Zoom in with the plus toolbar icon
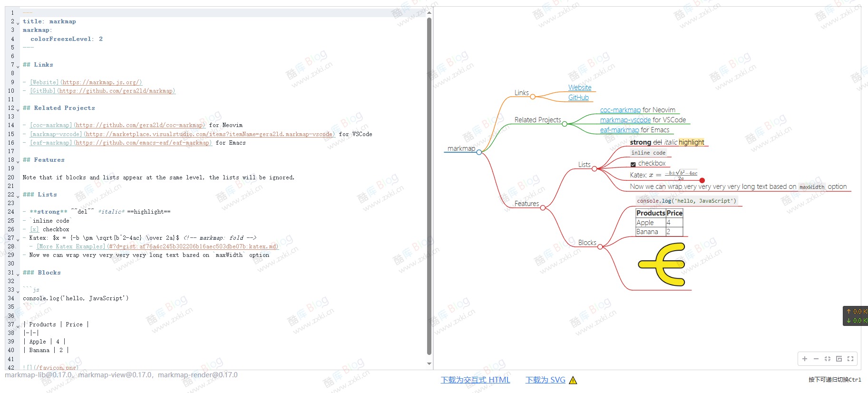The height and width of the screenshot is (393, 868). (x=805, y=359)
